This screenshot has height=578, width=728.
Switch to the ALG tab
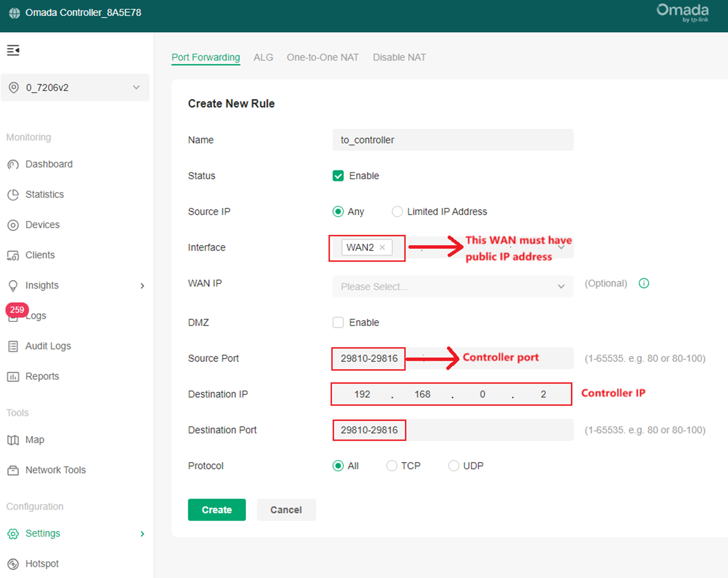(x=263, y=57)
